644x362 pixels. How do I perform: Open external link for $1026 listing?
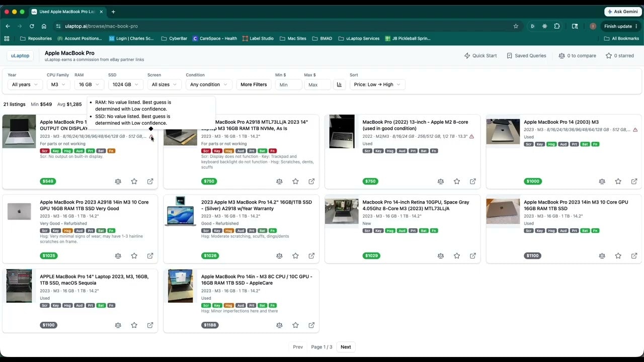pyautogui.click(x=311, y=256)
